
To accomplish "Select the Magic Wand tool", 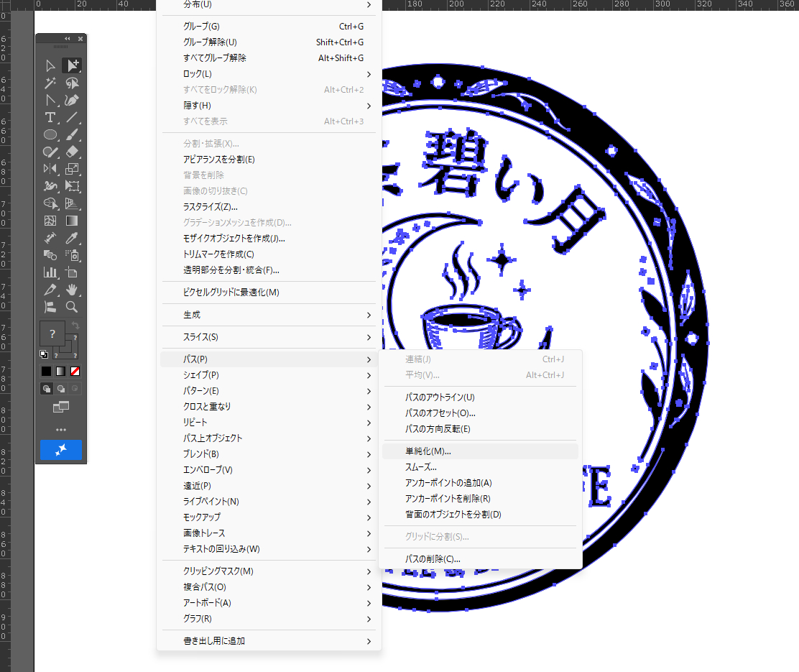I will click(50, 83).
